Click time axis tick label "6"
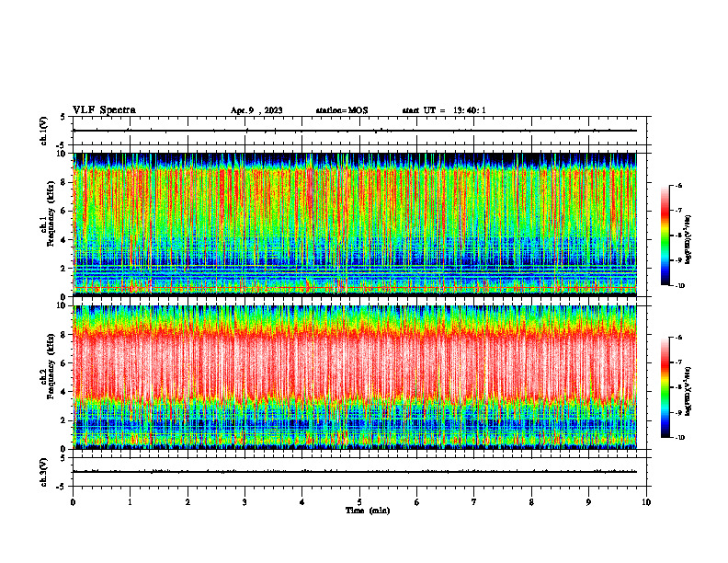728x563 pixels. pyautogui.click(x=417, y=502)
